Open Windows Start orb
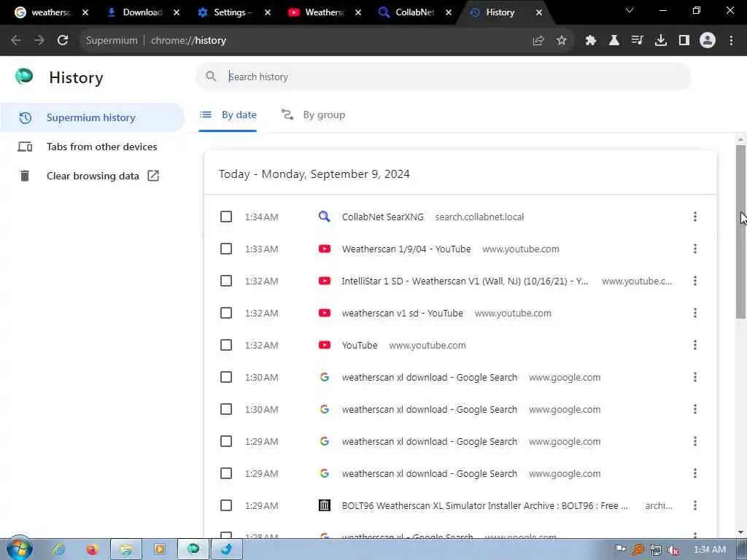The width and height of the screenshot is (747, 560). pos(19,548)
